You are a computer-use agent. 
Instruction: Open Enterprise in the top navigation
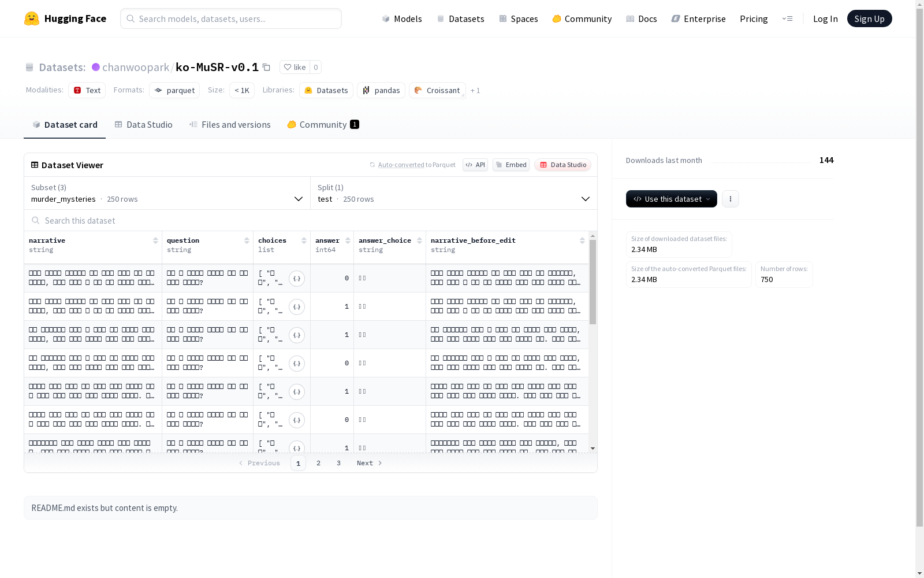(x=698, y=18)
